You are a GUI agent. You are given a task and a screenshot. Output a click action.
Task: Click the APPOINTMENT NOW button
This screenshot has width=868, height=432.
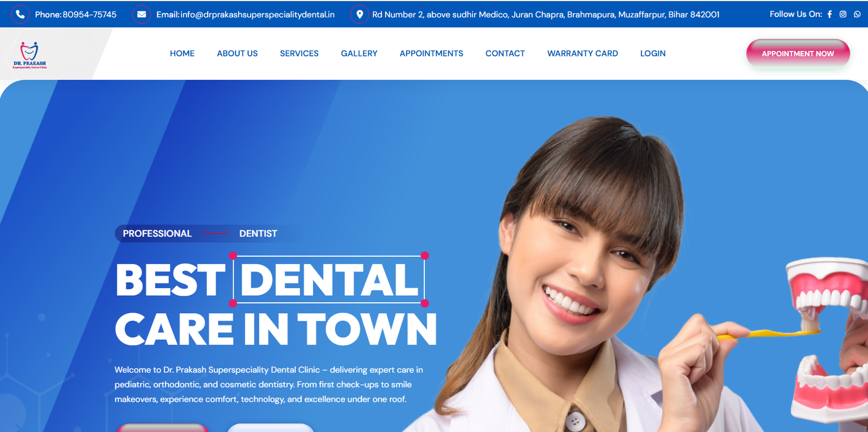(x=798, y=53)
